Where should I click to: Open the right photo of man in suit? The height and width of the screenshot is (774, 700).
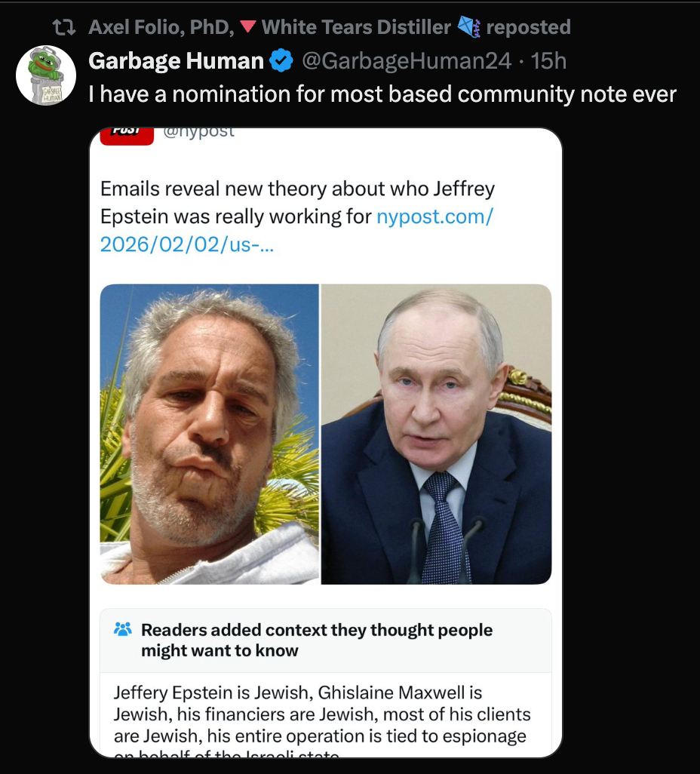point(436,434)
